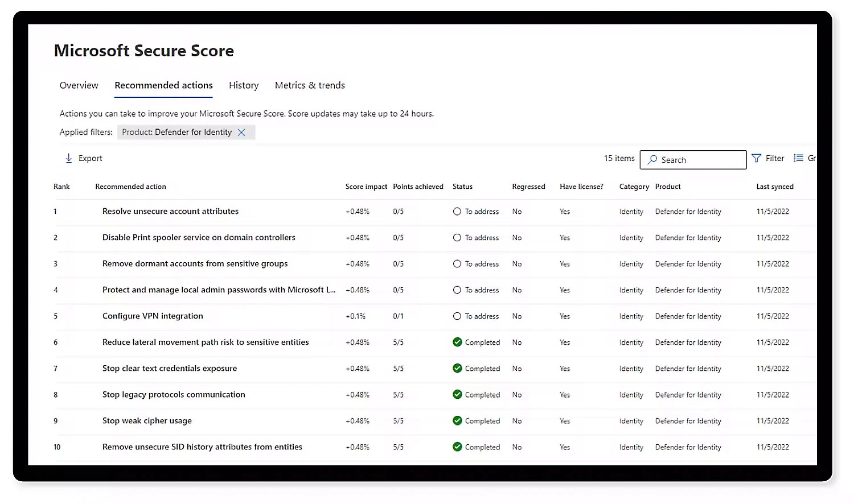Click the Group by list icon
Viewport: 854px width, 504px height.
799,158
